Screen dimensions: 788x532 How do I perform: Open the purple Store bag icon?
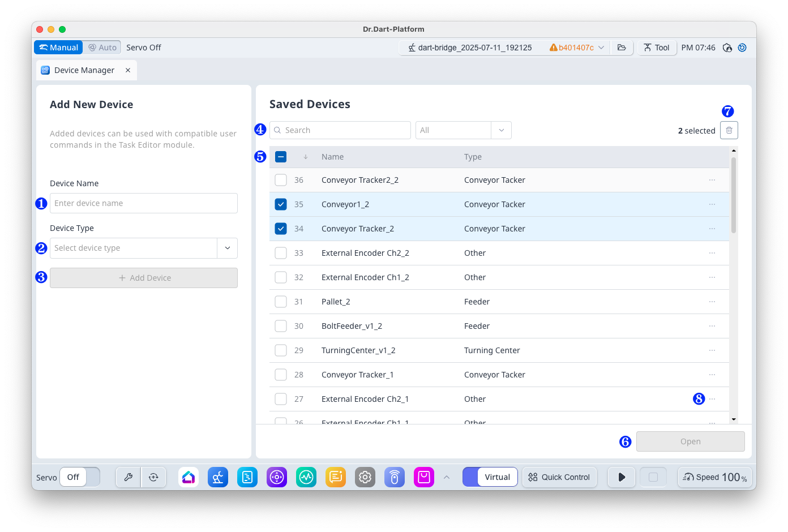click(423, 477)
